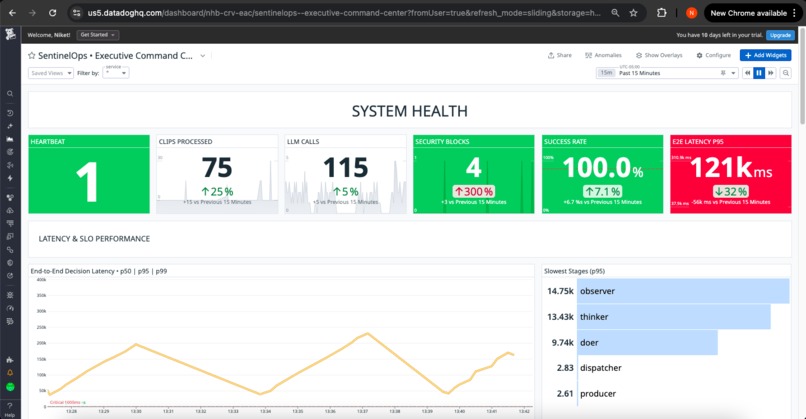806x419 pixels.
Task: Click the Datadog logo in the sidebar
Action: pos(10,34)
